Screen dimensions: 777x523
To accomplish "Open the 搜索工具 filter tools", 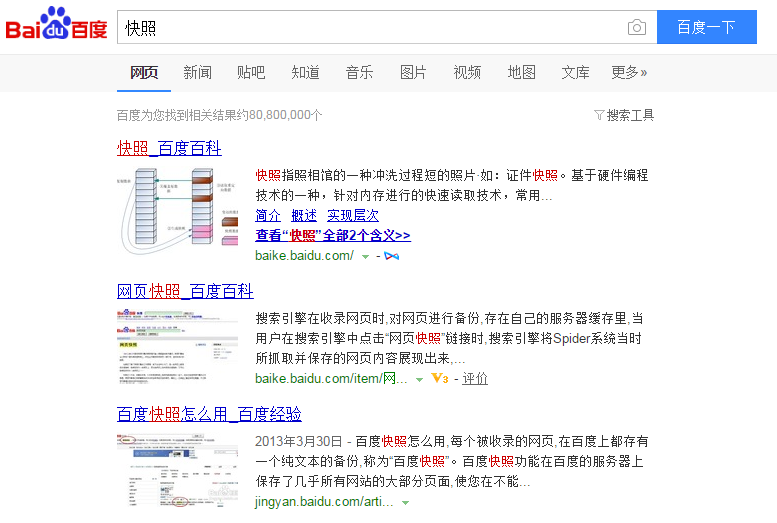I will point(624,115).
